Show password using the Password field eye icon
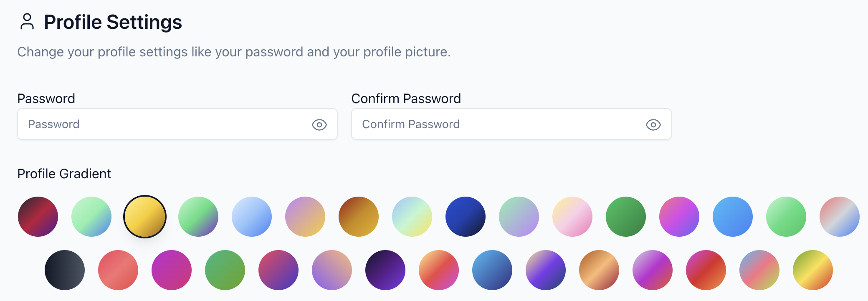 [319, 124]
